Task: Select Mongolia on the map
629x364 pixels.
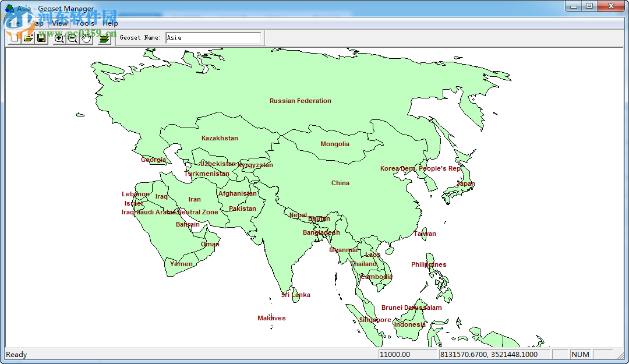Action: pyautogui.click(x=335, y=143)
